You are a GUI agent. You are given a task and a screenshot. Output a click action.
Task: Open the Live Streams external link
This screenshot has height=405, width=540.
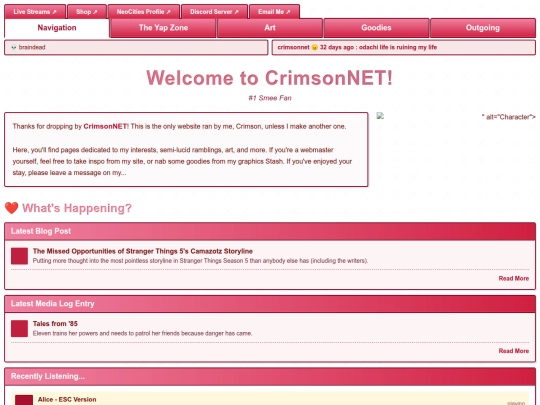click(x=35, y=12)
